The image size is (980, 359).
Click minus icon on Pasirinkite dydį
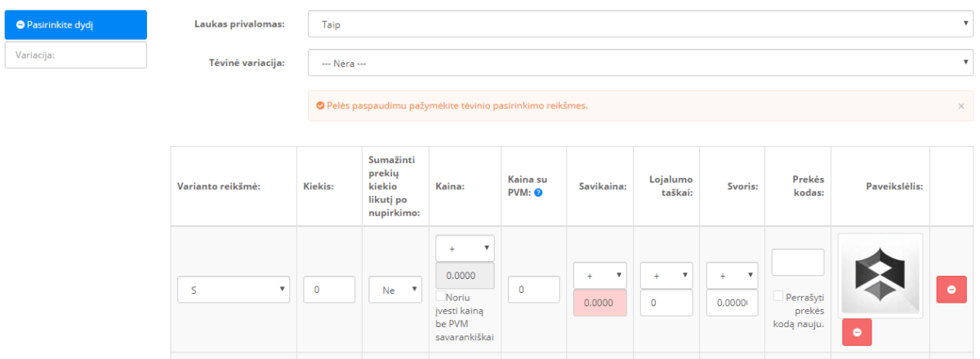20,25
